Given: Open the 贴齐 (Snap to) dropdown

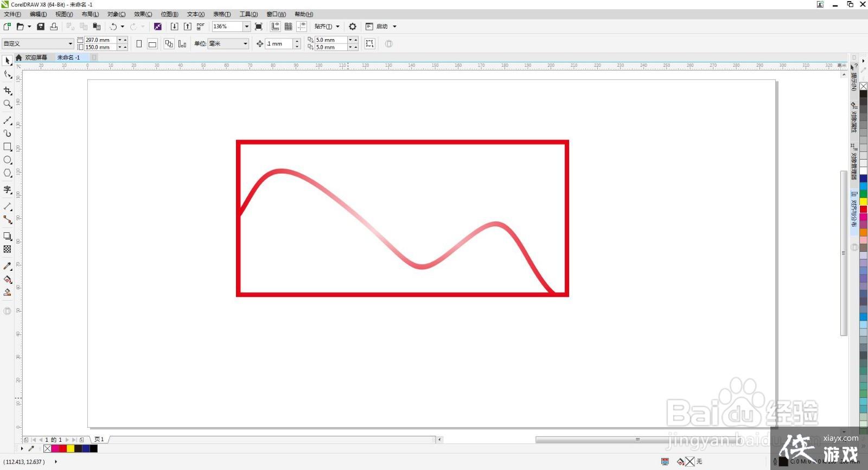Looking at the screenshot, I should [x=327, y=26].
